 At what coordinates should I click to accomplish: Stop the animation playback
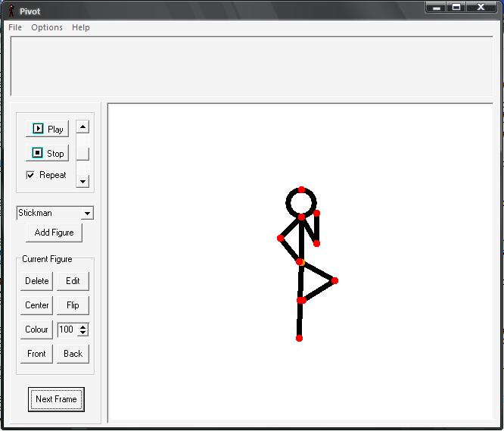(x=47, y=153)
